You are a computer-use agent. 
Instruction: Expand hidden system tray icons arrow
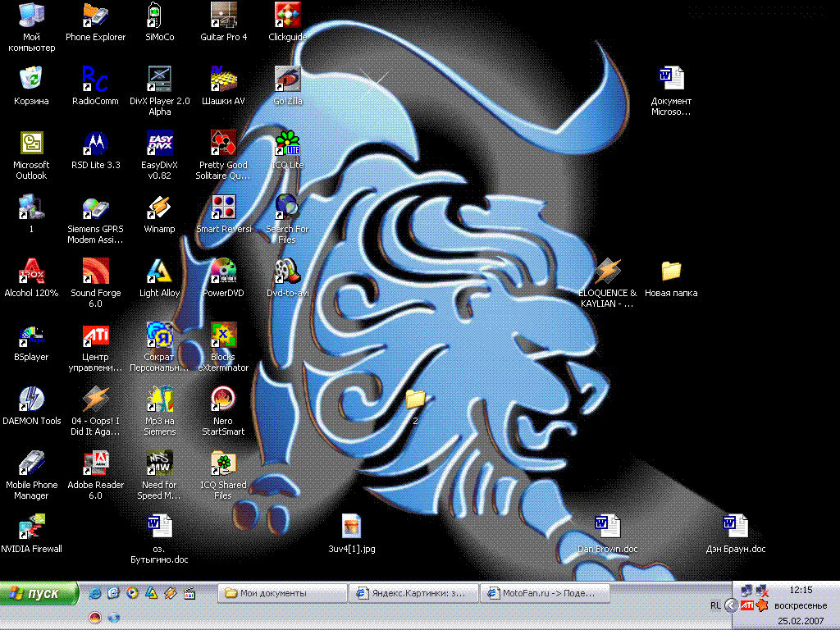click(731, 606)
